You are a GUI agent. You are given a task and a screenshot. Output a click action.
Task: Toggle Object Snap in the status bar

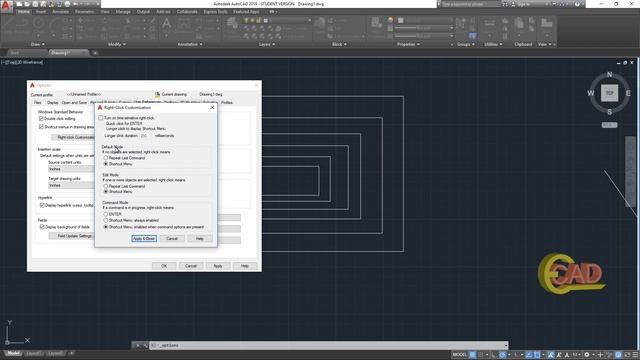point(537,355)
